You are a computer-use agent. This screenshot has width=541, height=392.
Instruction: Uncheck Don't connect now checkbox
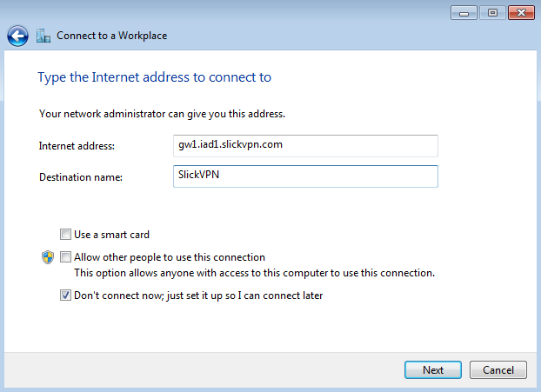(65, 296)
